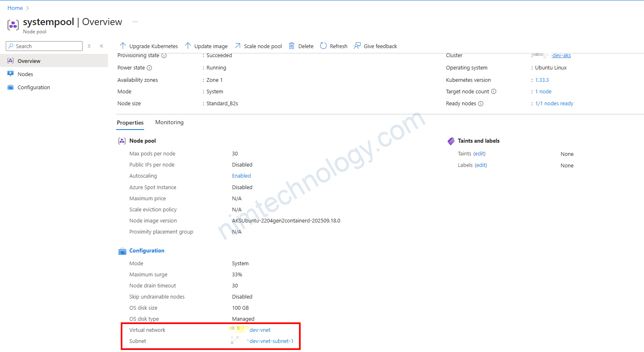Open the ellipsis more options menu

[135, 22]
